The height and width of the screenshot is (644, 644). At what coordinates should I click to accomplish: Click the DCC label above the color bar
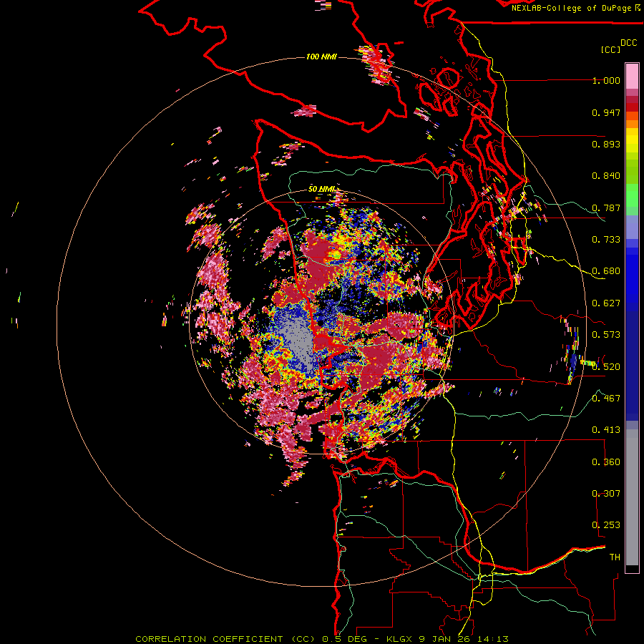(x=628, y=42)
